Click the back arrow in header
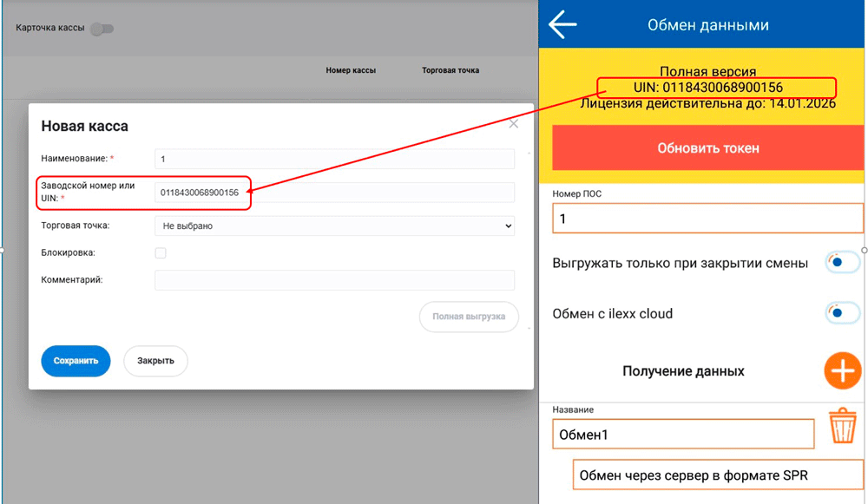The height and width of the screenshot is (504, 868). 563,25
